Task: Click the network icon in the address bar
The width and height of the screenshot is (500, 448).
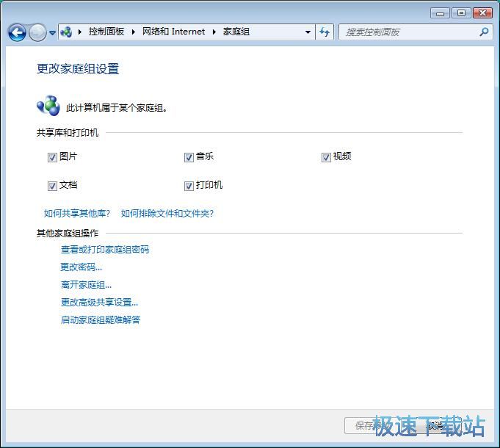Action: coord(66,32)
